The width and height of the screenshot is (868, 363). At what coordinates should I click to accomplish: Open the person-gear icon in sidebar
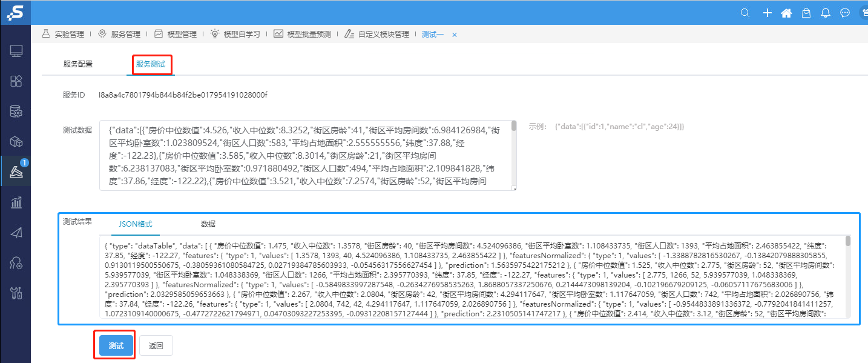pyautogui.click(x=16, y=263)
